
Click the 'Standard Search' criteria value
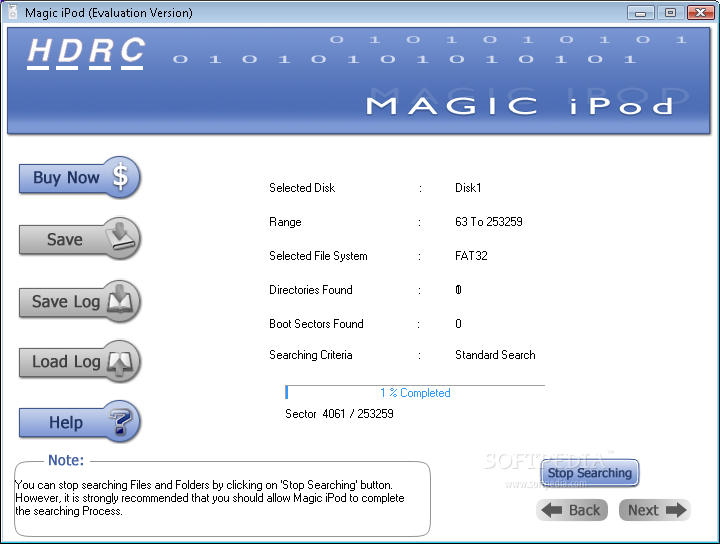pyautogui.click(x=495, y=355)
